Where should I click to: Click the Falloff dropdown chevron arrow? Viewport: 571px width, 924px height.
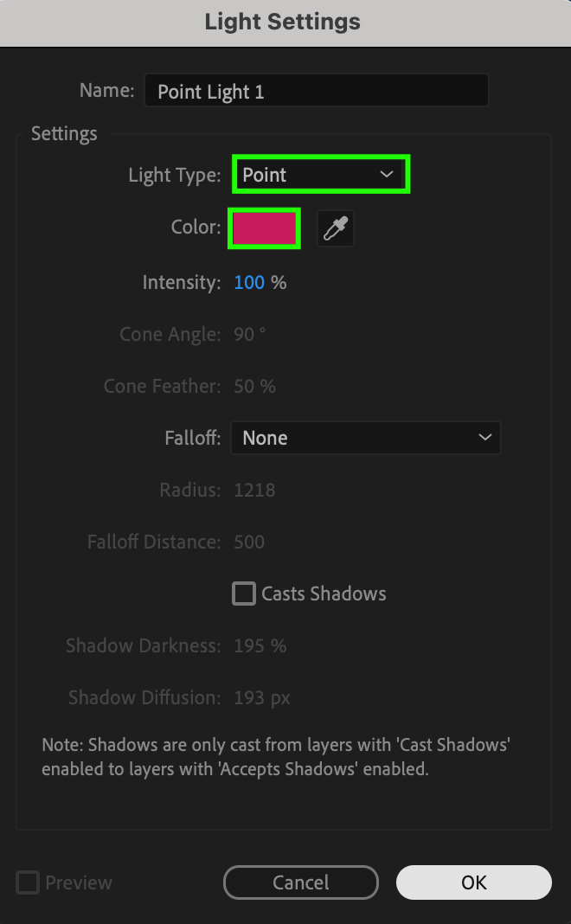pos(484,438)
